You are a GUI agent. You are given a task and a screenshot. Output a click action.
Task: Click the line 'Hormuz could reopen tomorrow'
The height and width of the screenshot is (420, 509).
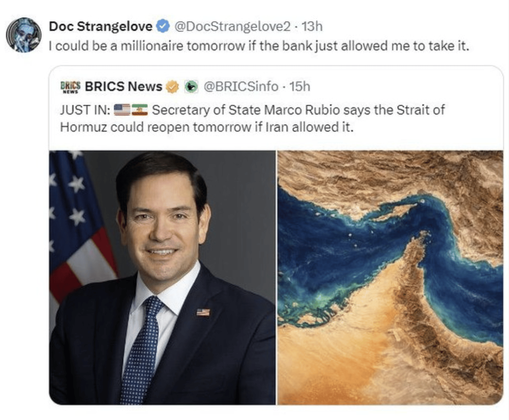point(156,127)
